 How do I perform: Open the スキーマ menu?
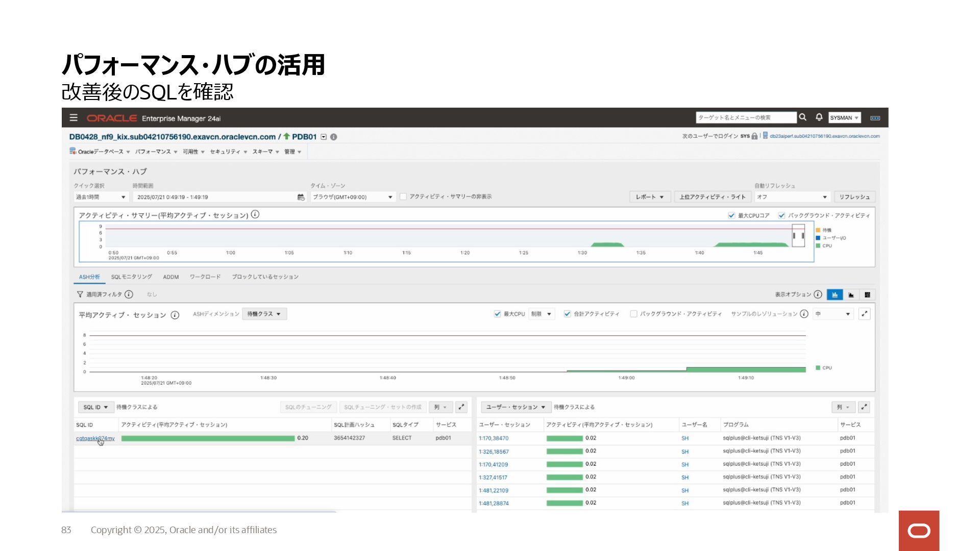coord(266,152)
